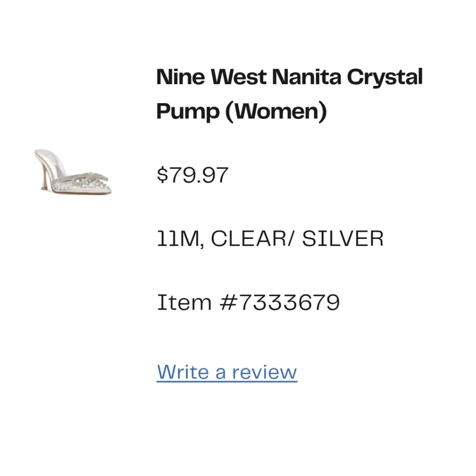Open the Write a review link
The image size is (476, 476).
click(x=226, y=371)
